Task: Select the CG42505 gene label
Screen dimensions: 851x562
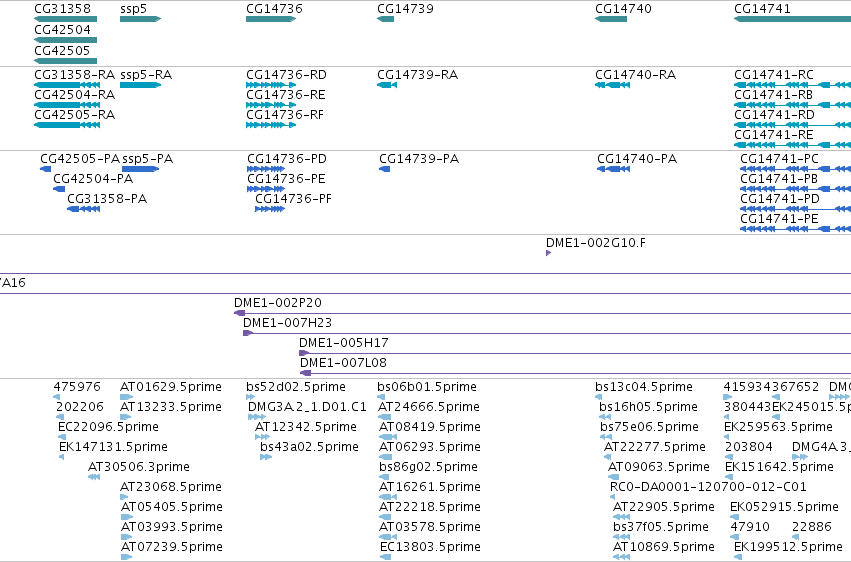Action: coord(62,50)
